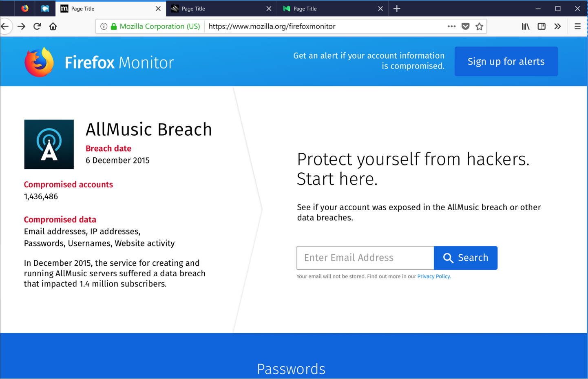Close the third Page Title tab
This screenshot has width=588, height=379.
pyautogui.click(x=380, y=9)
